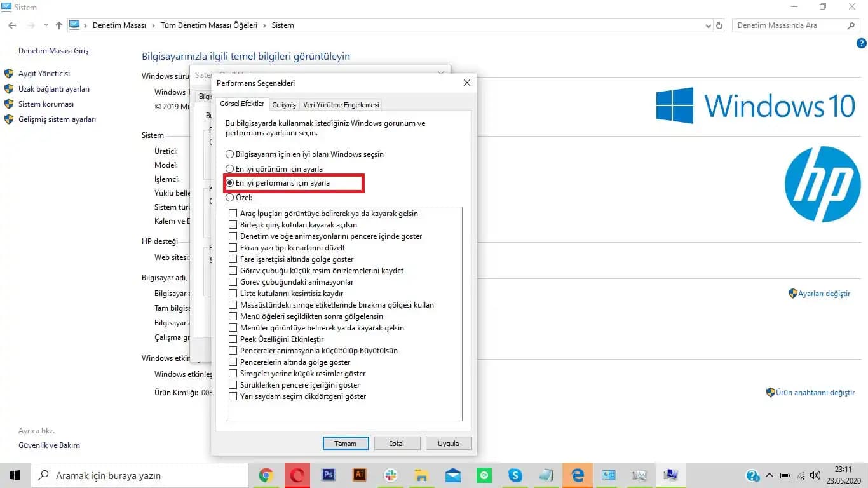Click the Skype taskbar icon
This screenshot has width=868, height=488.
click(515, 475)
